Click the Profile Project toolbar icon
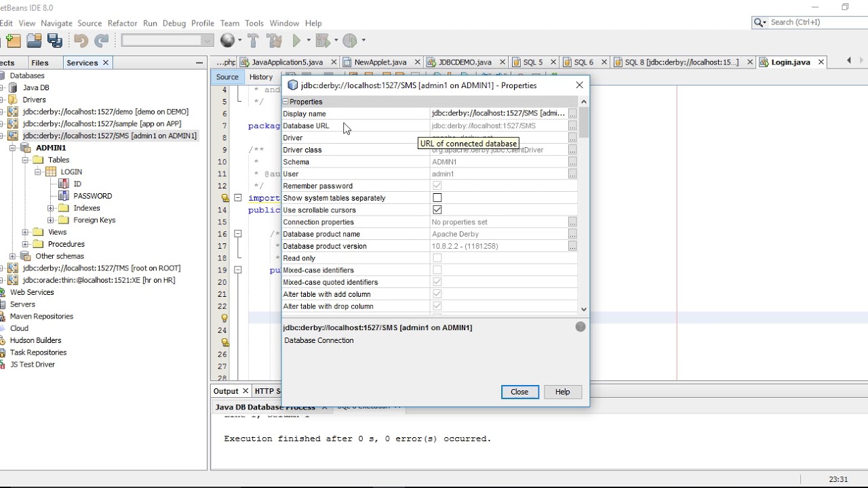 click(x=350, y=41)
